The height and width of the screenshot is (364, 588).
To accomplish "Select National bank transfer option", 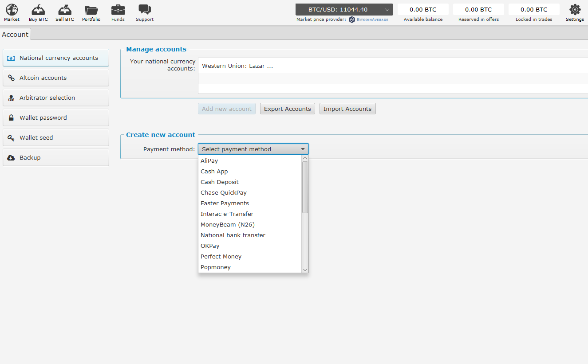I will point(250,235).
